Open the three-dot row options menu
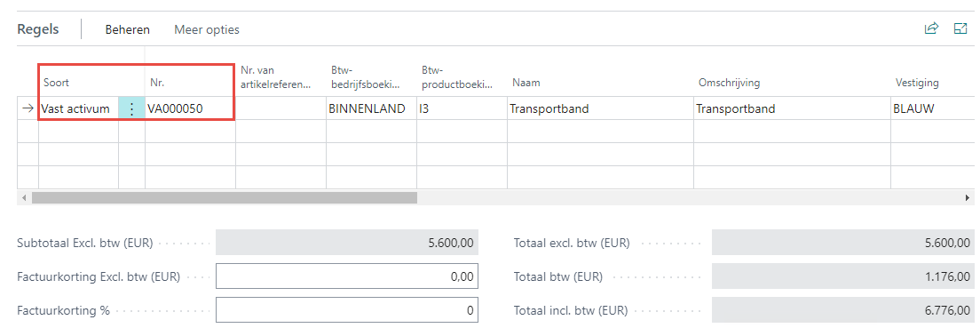Image resolution: width=980 pixels, height=336 pixels. pyautogui.click(x=132, y=108)
